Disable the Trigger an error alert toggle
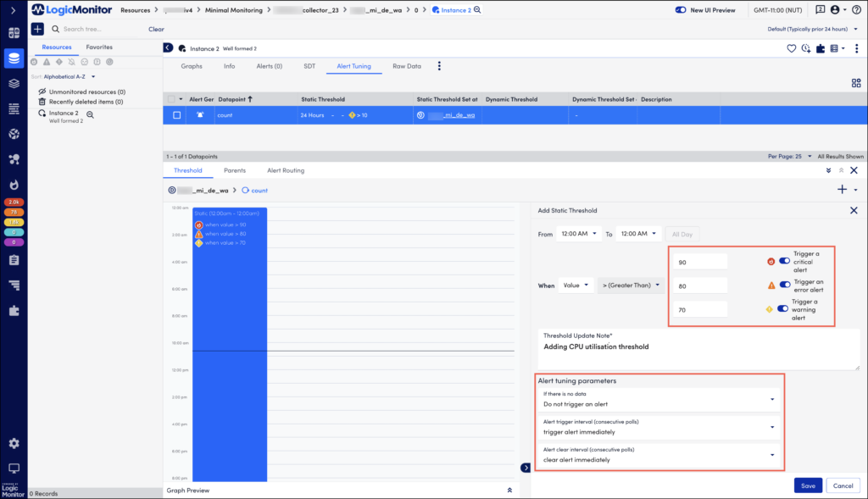868x499 pixels. tap(784, 285)
